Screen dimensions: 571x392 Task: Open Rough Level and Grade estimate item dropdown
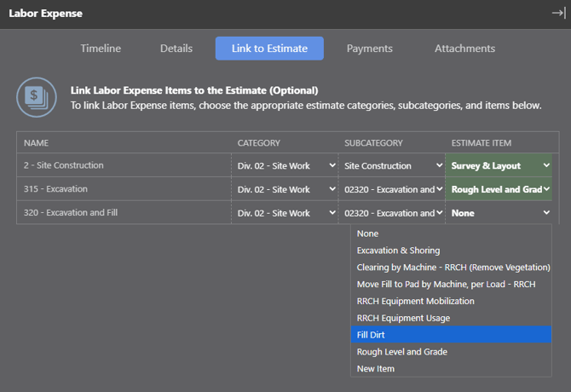click(x=499, y=189)
